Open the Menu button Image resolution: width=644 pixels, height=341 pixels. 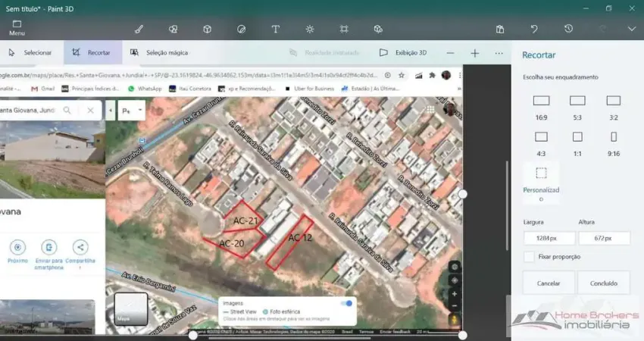17,28
